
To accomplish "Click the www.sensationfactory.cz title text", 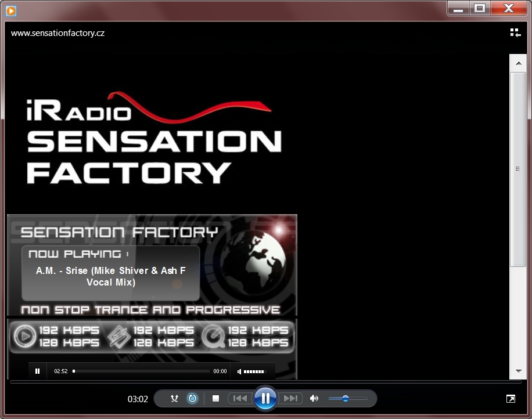I will [57, 33].
